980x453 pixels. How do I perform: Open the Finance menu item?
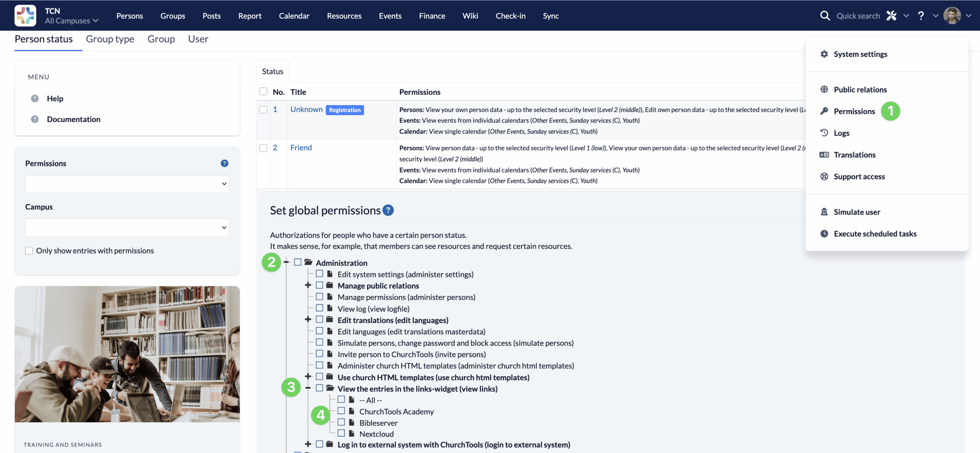432,16
